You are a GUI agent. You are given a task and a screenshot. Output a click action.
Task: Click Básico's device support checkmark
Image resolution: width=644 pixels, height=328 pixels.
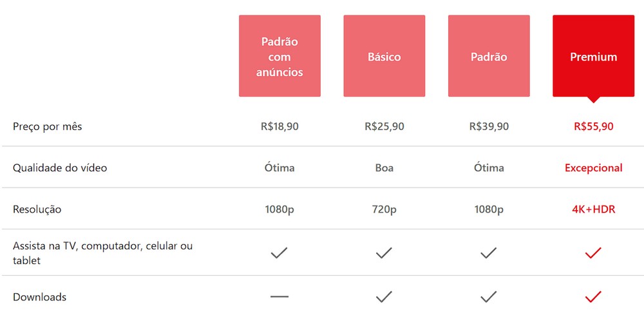click(384, 253)
